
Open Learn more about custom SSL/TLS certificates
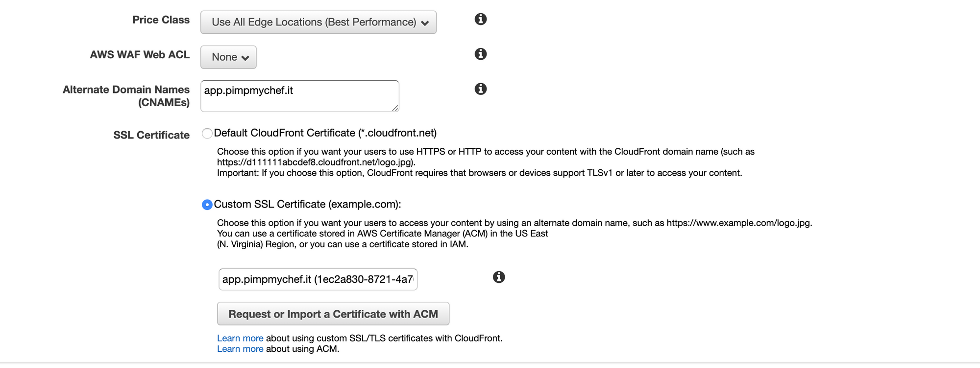[x=240, y=338]
